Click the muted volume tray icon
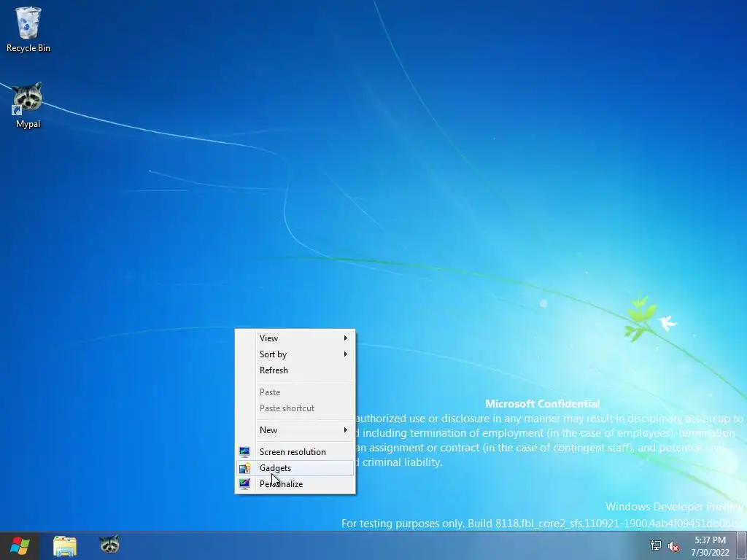Viewport: 747px width, 560px height. coord(673,546)
